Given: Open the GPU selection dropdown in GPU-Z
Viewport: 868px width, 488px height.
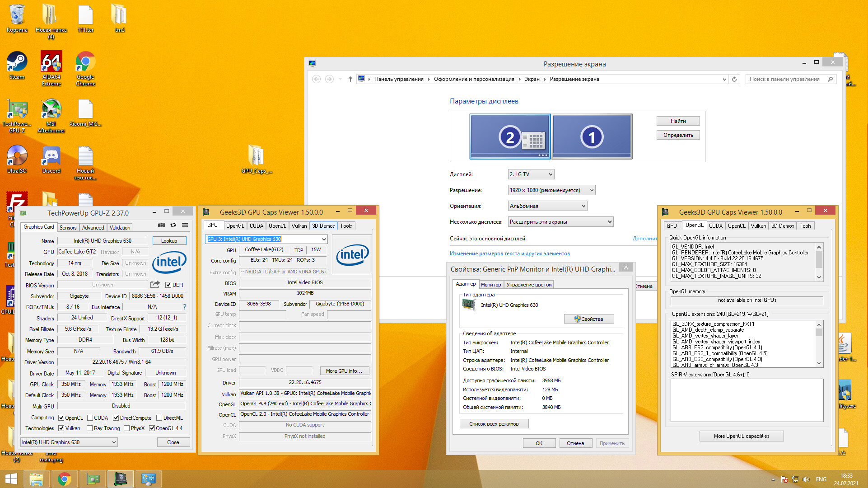Looking at the screenshot, I should pyautogui.click(x=69, y=442).
